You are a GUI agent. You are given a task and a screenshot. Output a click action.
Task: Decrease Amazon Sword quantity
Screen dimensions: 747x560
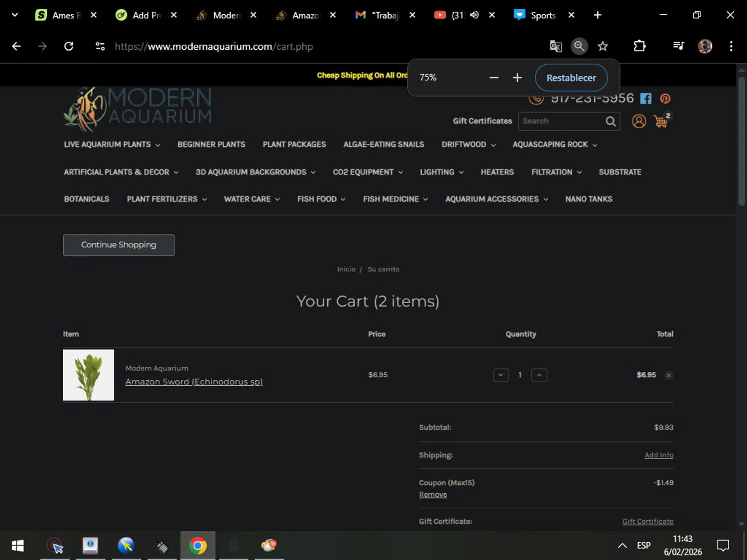(500, 375)
